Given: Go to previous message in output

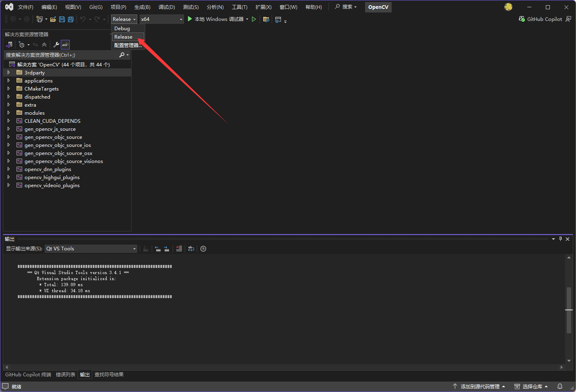Looking at the screenshot, I should click(x=158, y=249).
